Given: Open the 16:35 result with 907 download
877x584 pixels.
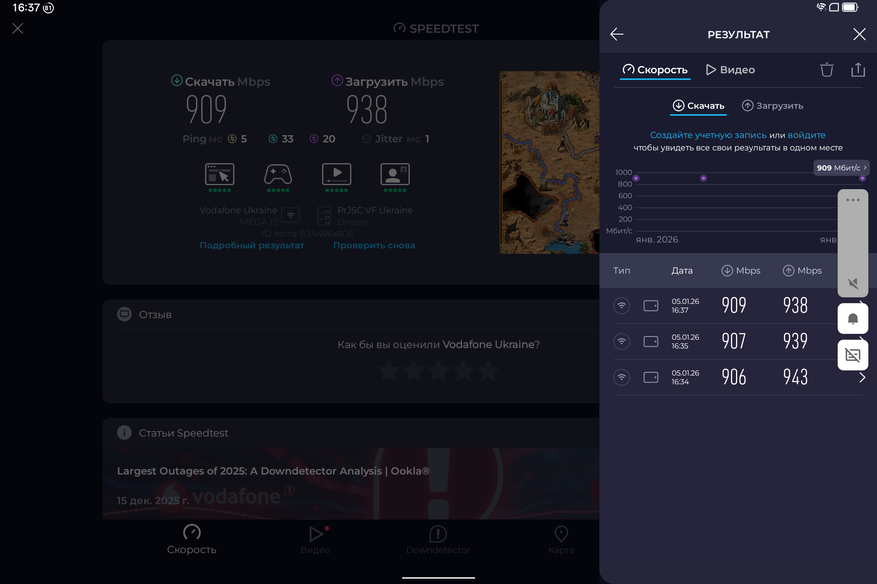Looking at the screenshot, I should 738,342.
